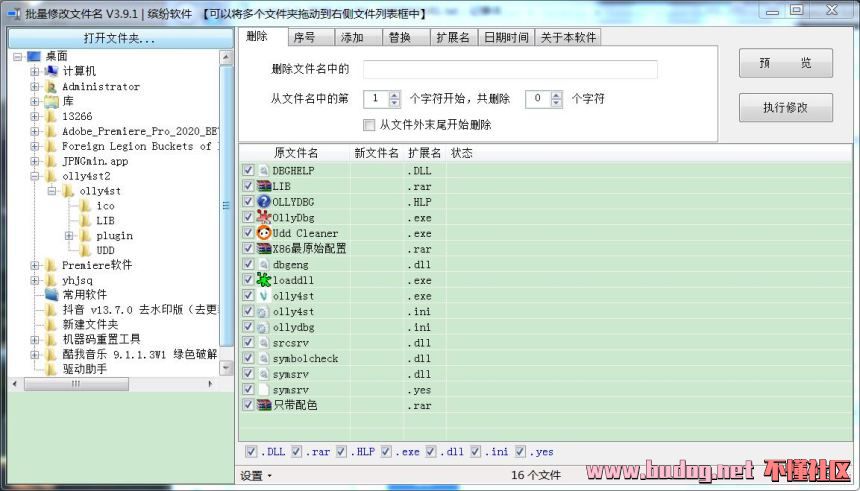Expand the plugin folder node
The width and height of the screenshot is (860, 491).
point(69,236)
